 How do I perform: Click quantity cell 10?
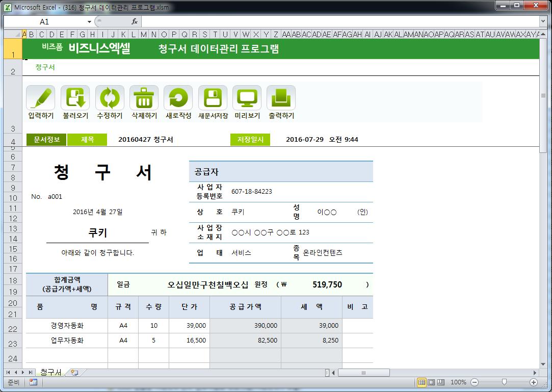[154, 326]
